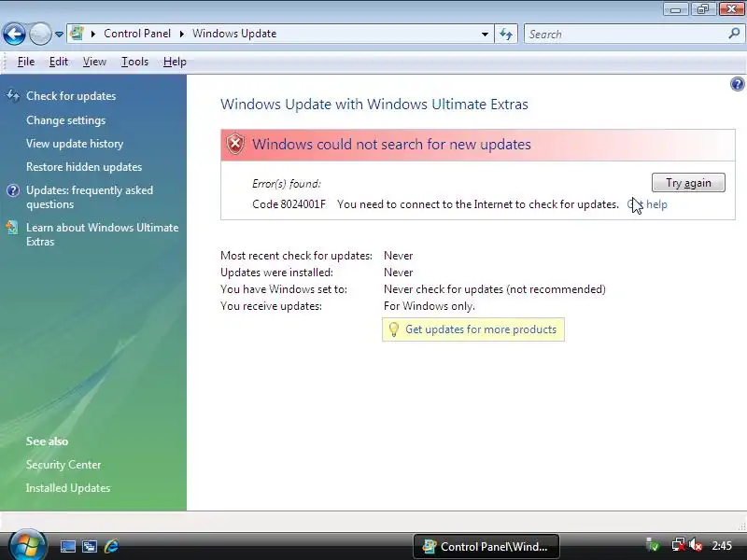Launch Internet Explorer from quick launch
The image size is (747, 560).
[x=111, y=546]
